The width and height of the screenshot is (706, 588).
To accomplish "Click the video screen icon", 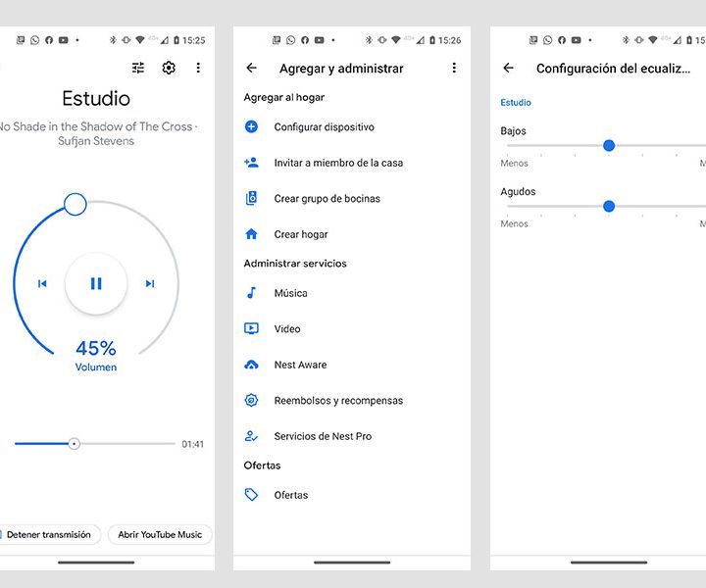I will (251, 328).
